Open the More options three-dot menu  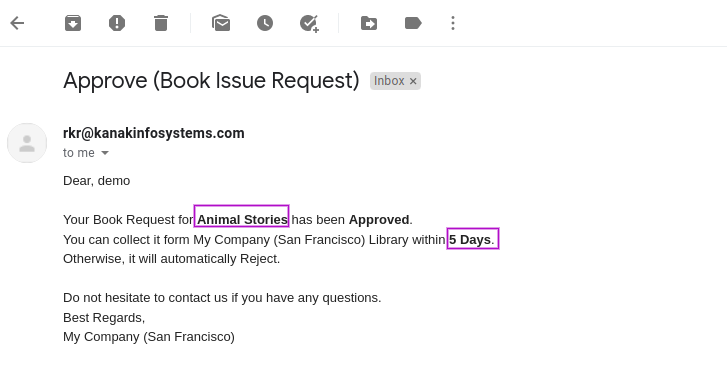(x=453, y=23)
